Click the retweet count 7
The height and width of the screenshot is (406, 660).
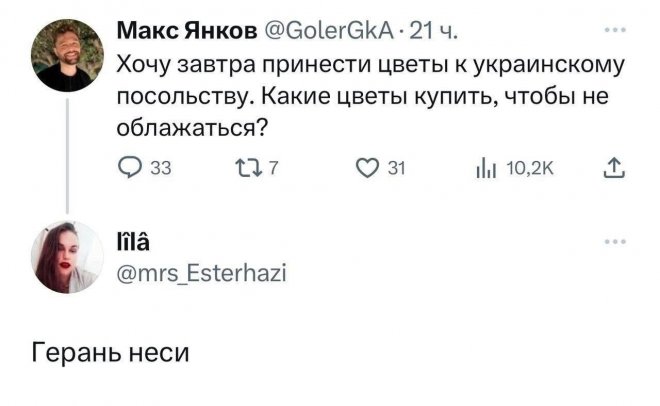point(272,169)
